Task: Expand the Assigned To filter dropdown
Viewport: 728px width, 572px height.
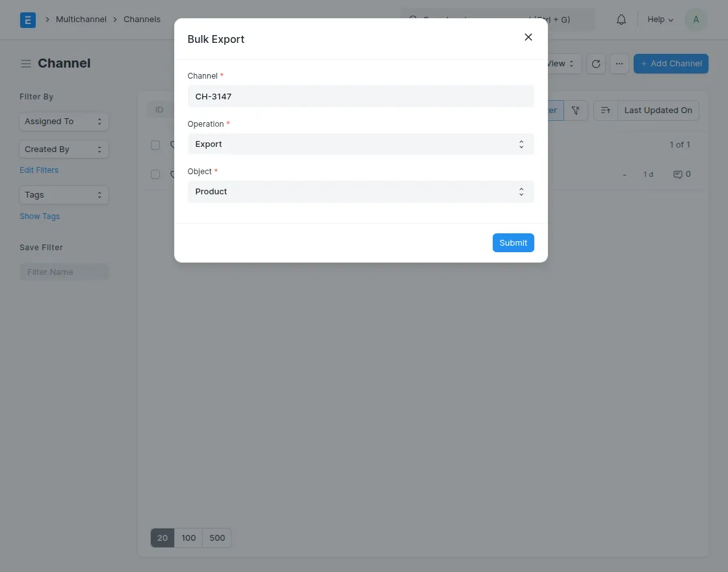Action: coord(64,122)
